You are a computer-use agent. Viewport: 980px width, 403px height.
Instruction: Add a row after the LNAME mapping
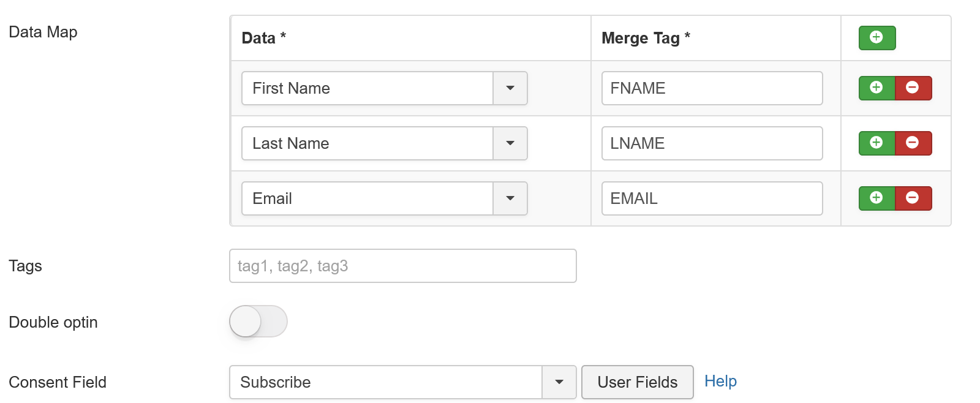(877, 143)
